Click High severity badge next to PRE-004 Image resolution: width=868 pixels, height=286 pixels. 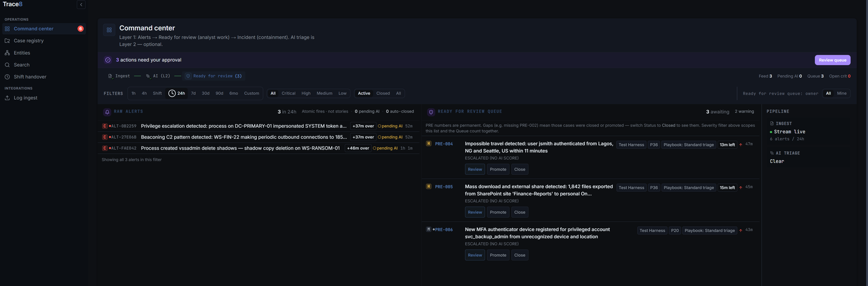(429, 144)
